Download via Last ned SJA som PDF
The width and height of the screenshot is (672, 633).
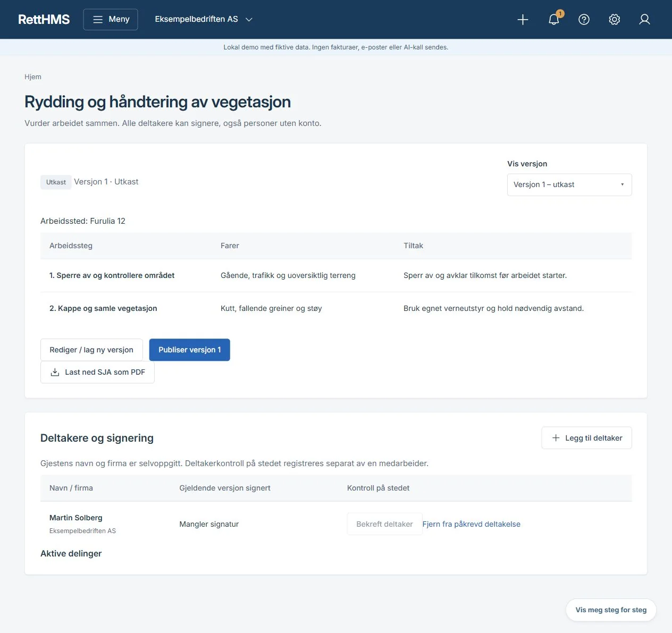(97, 372)
